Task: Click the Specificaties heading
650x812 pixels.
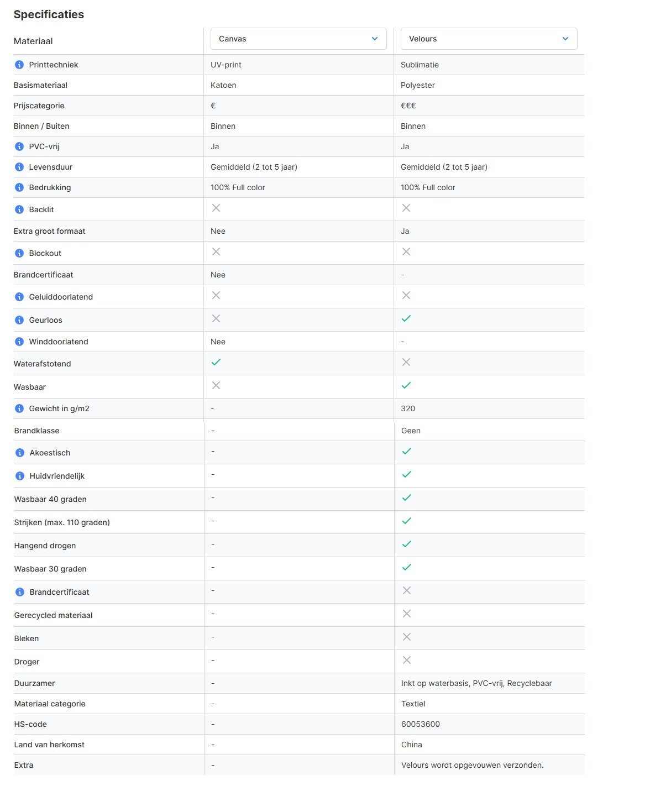Action: pos(49,14)
